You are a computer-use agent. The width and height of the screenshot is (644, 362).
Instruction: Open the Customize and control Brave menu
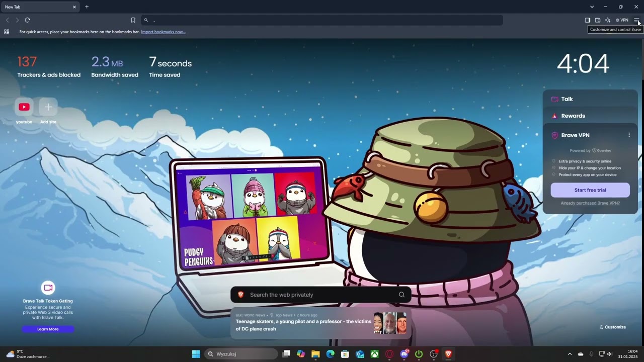[636, 20]
